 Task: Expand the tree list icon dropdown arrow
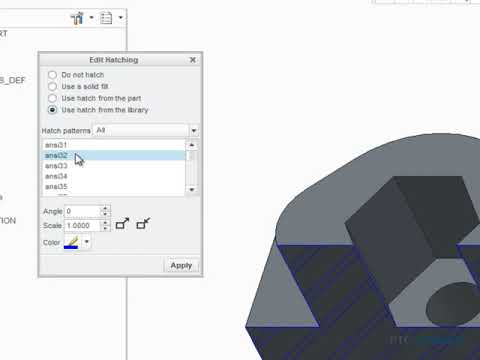pos(121,18)
